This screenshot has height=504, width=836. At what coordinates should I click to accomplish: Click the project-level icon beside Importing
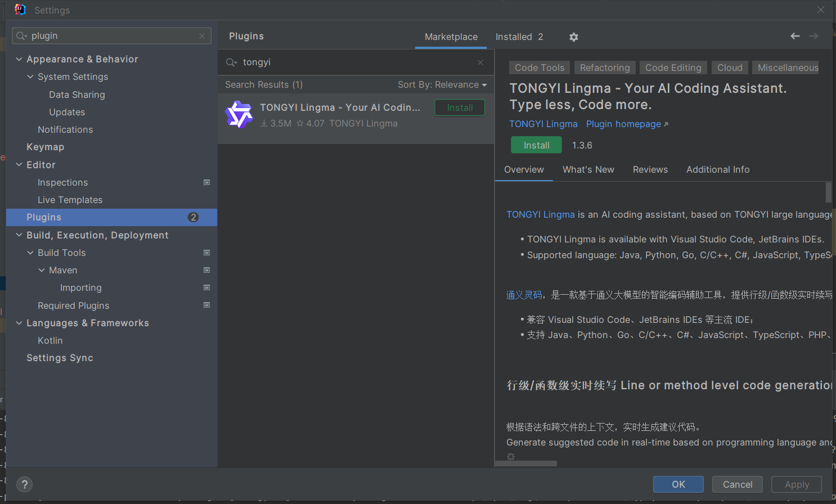(x=206, y=287)
